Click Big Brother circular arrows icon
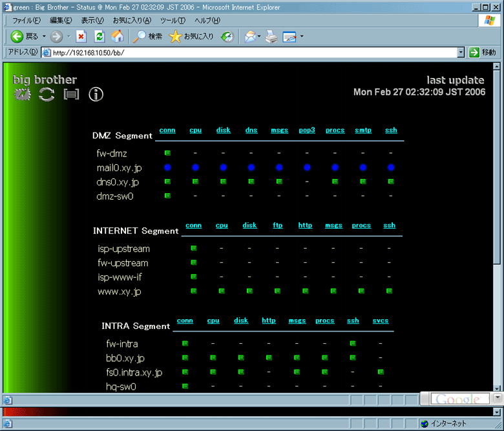Viewport: 504px width, 431px height. point(47,94)
